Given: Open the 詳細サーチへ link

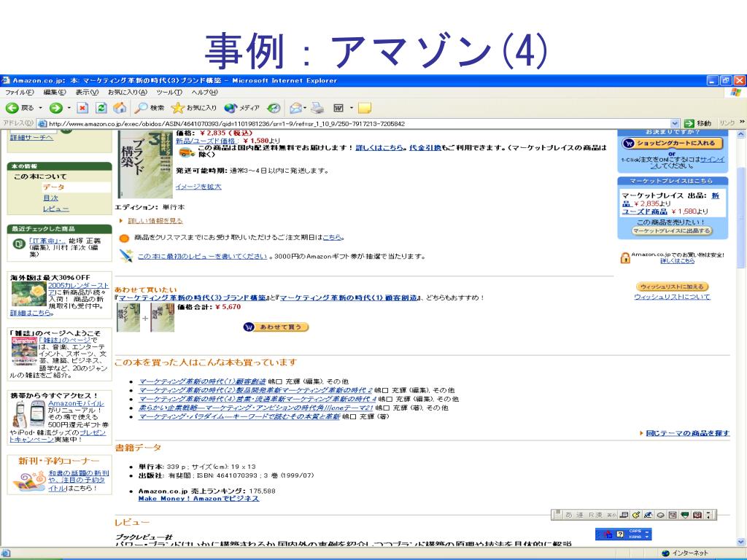Looking at the screenshot, I should pyautogui.click(x=31, y=138).
